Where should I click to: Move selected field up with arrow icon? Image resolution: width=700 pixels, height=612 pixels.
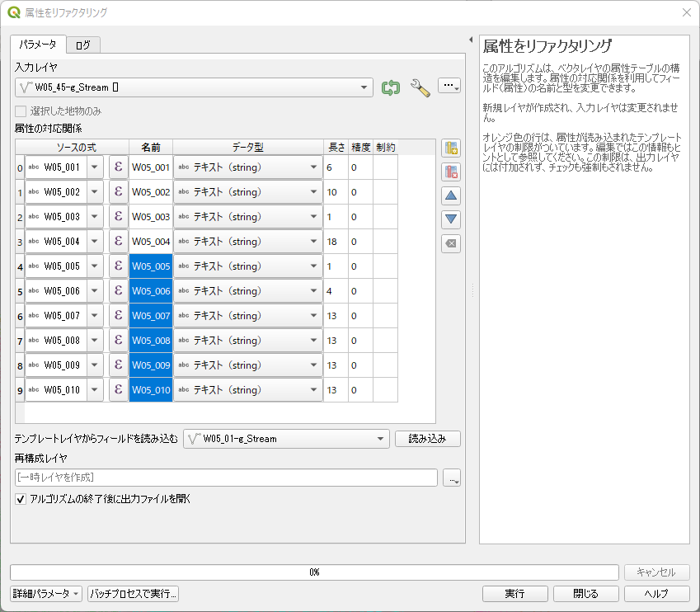(x=451, y=196)
